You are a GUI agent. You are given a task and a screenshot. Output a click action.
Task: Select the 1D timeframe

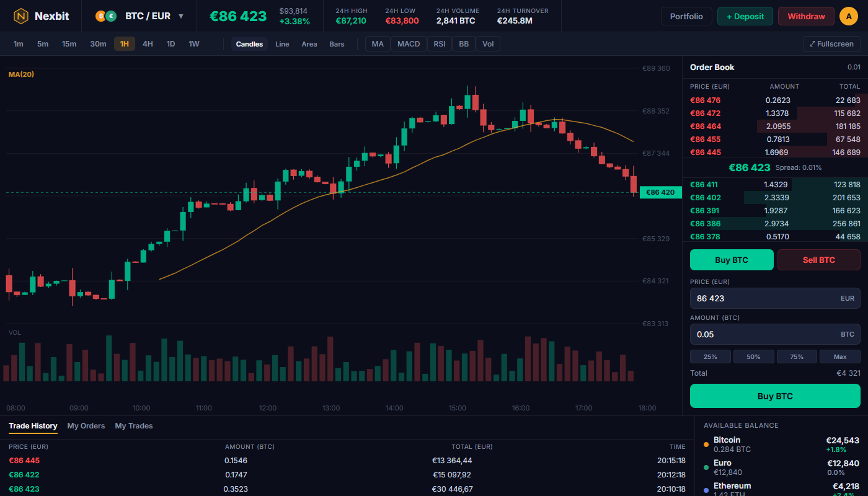[170, 44]
